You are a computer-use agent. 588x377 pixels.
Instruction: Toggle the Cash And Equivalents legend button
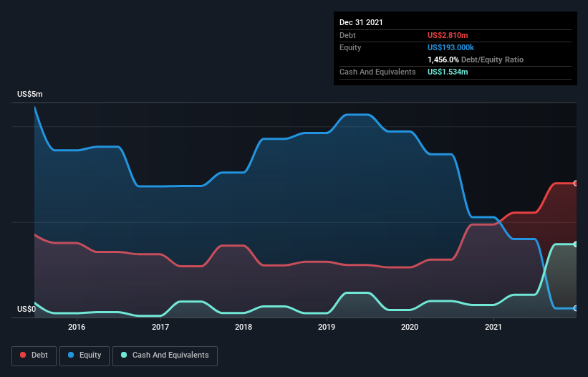[x=165, y=355]
